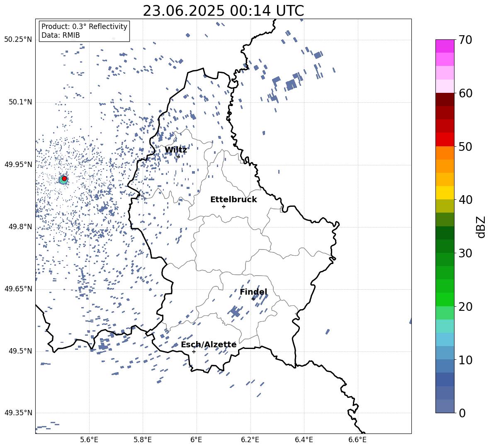Viewport: 491px width, 448px height.
Task: Click the Esch/Alzette city label
Action: [x=209, y=344]
